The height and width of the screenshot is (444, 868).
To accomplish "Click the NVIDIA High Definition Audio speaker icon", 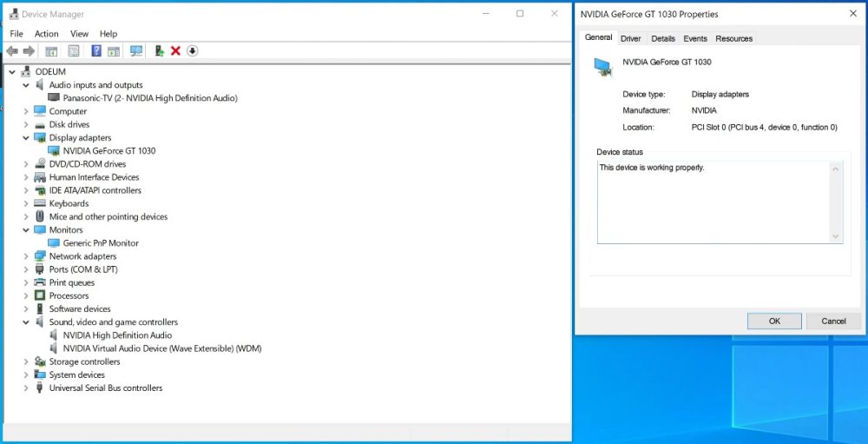I will (x=53, y=335).
